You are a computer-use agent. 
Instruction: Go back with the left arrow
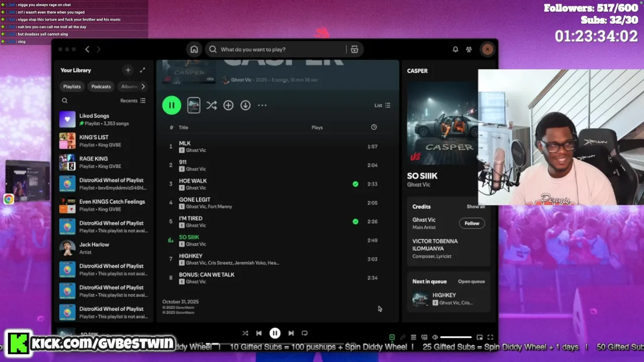tap(87, 49)
